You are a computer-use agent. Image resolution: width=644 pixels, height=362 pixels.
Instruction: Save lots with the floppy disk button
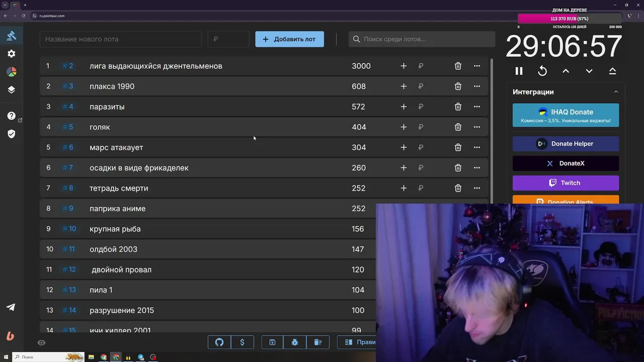click(x=272, y=342)
